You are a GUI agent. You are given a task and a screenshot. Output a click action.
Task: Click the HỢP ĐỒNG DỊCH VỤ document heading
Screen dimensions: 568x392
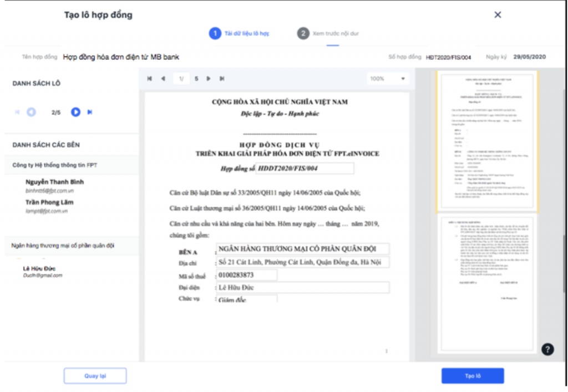[x=280, y=145]
